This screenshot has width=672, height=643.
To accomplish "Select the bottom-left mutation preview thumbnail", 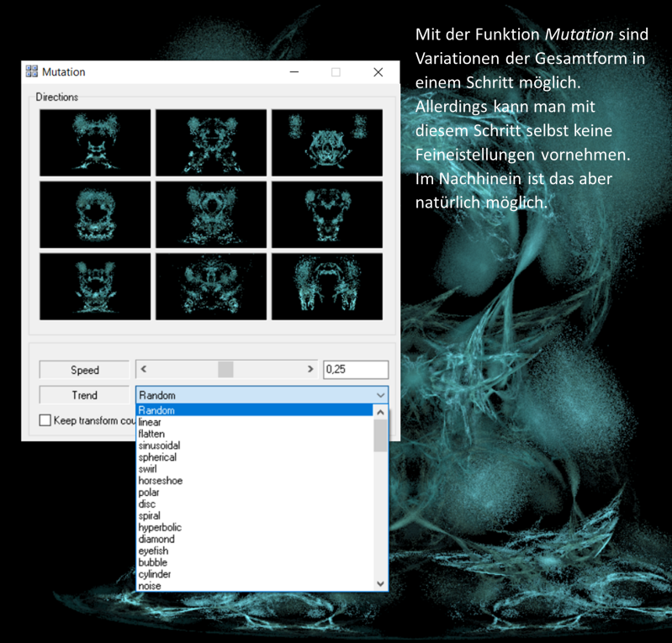I will [x=95, y=287].
